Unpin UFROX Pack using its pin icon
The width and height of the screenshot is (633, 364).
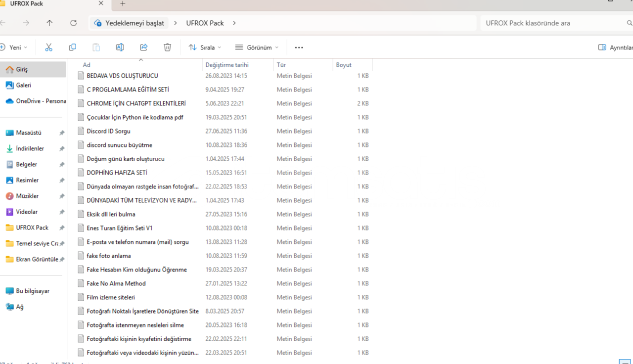[x=62, y=228]
